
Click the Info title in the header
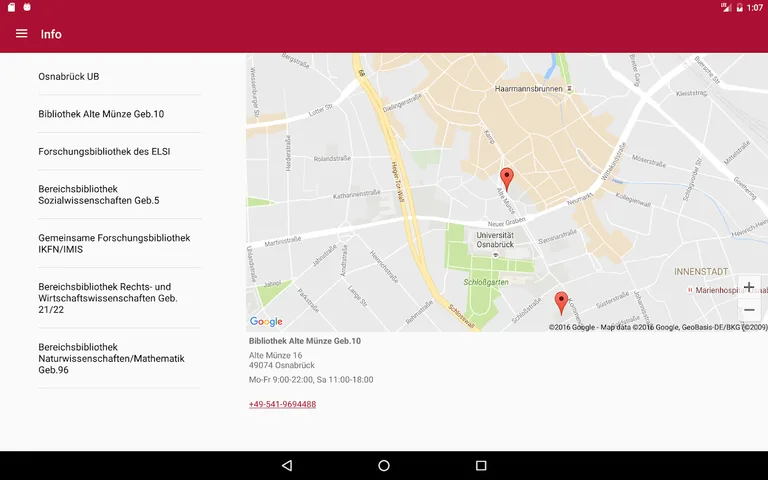[x=51, y=34]
